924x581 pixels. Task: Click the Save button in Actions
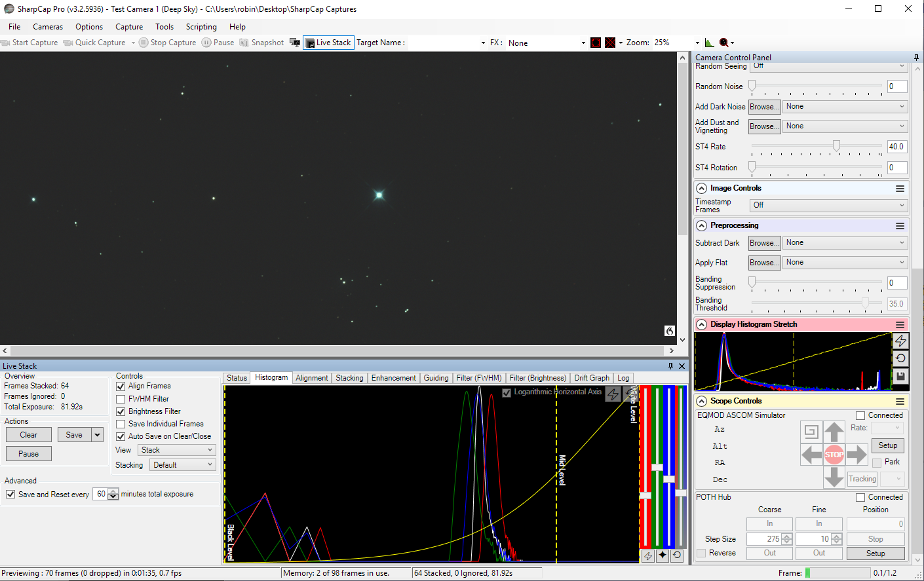(74, 435)
